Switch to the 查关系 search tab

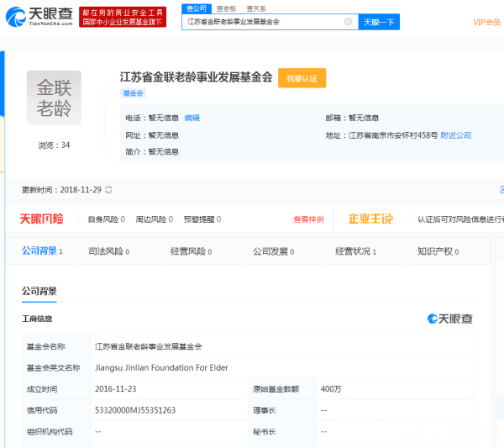coord(255,8)
